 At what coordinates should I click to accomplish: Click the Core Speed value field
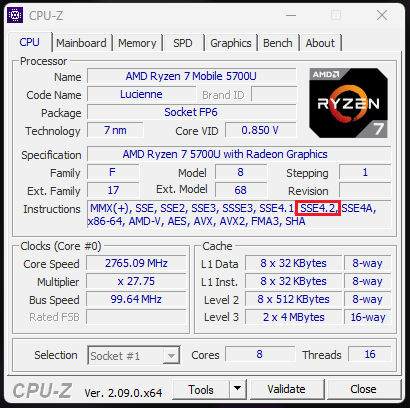(x=136, y=263)
